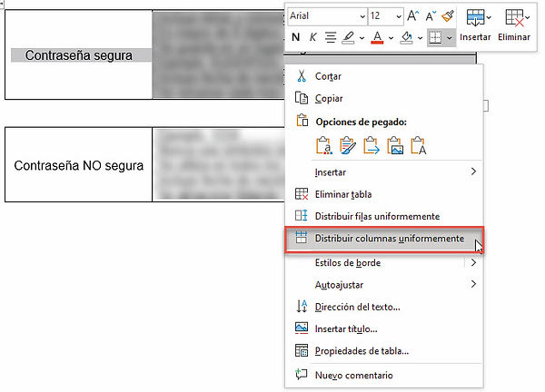Image resolution: width=545 pixels, height=392 pixels.
Task: Expand the highlight color dropdown arrow
Action: point(362,37)
